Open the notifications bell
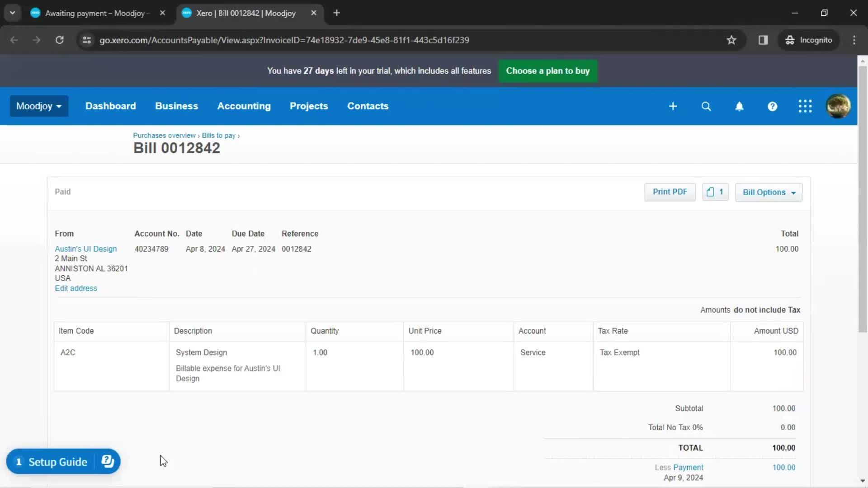 (x=739, y=106)
